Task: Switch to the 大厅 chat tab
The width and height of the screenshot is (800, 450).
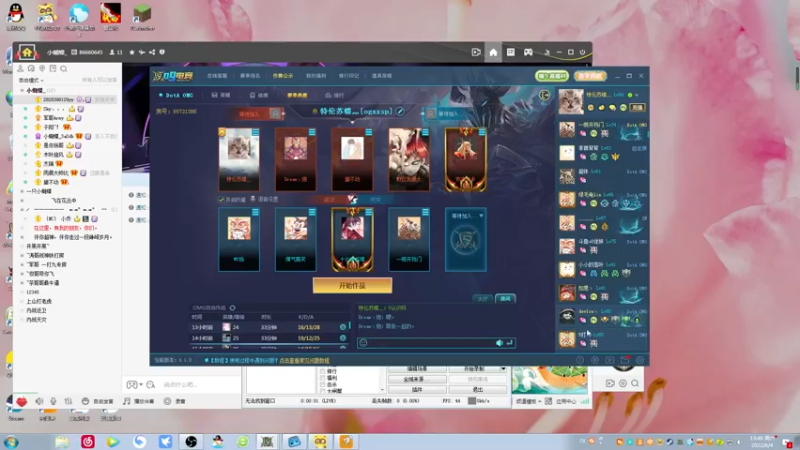Action: click(x=483, y=298)
